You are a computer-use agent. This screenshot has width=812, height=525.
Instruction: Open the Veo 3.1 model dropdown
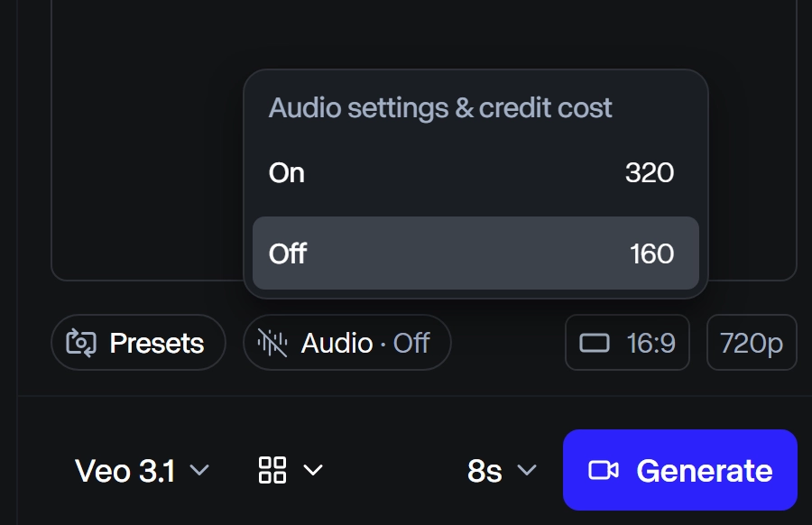125,470
